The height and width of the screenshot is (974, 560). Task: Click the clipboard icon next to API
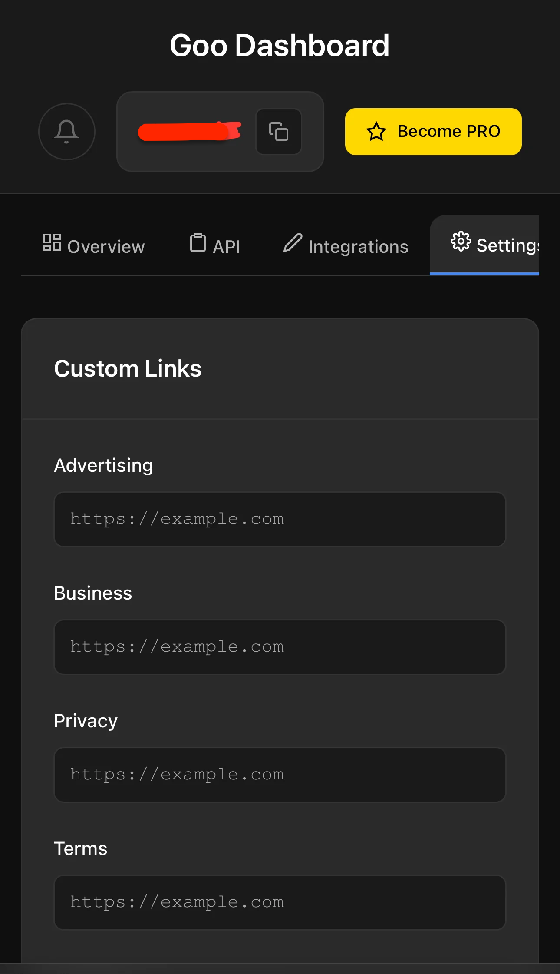pyautogui.click(x=198, y=242)
